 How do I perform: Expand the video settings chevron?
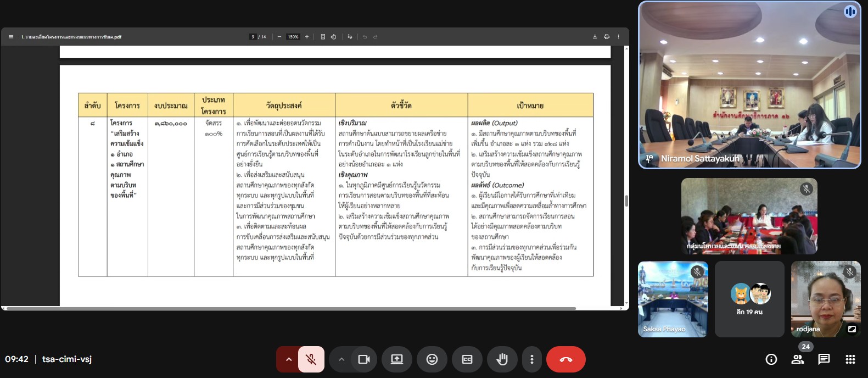tap(341, 359)
